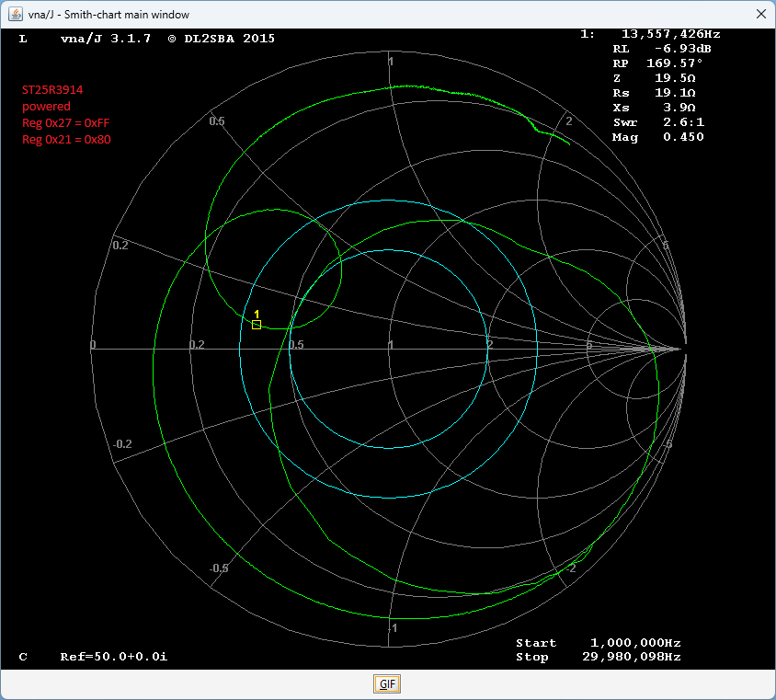Click the Swr 2.6:1 readout

click(x=658, y=122)
